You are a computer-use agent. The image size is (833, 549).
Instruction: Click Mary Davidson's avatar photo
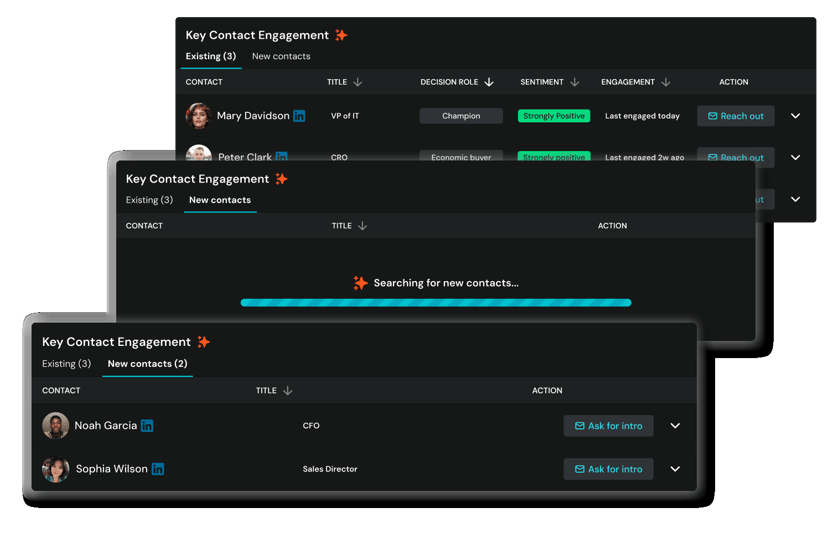[198, 116]
